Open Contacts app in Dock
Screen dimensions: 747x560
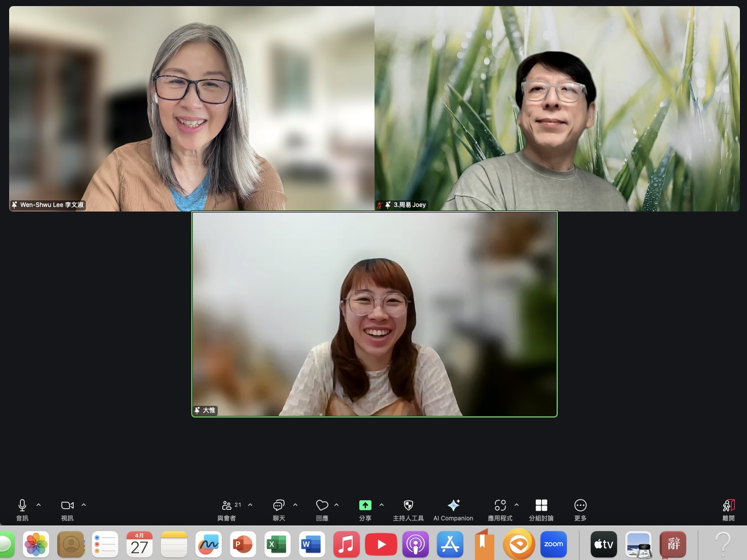point(71,545)
